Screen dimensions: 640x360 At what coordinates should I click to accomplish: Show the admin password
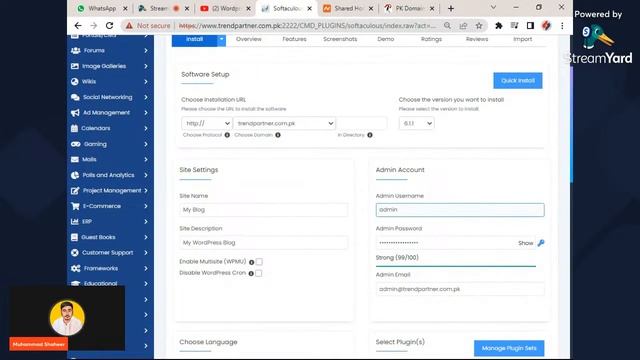pyautogui.click(x=526, y=243)
